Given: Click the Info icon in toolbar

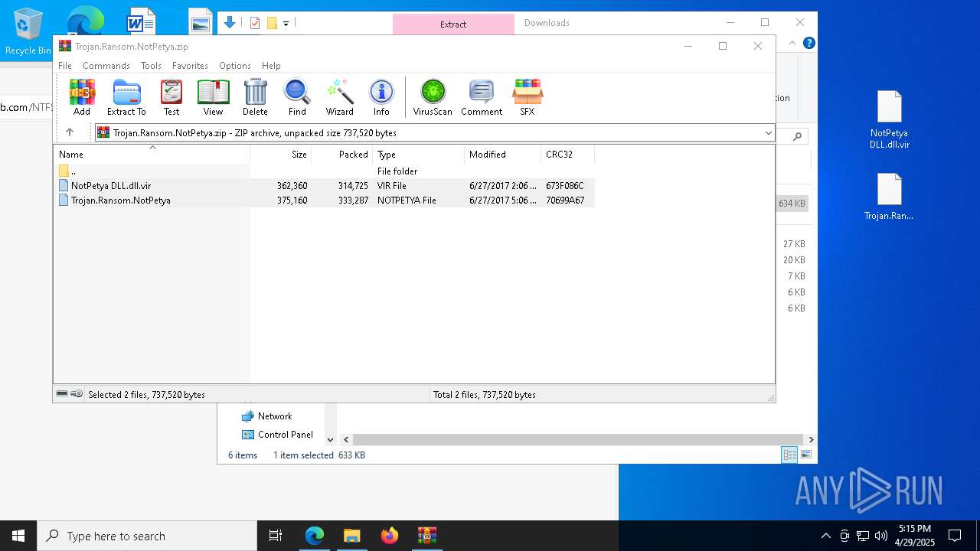Looking at the screenshot, I should (x=381, y=97).
